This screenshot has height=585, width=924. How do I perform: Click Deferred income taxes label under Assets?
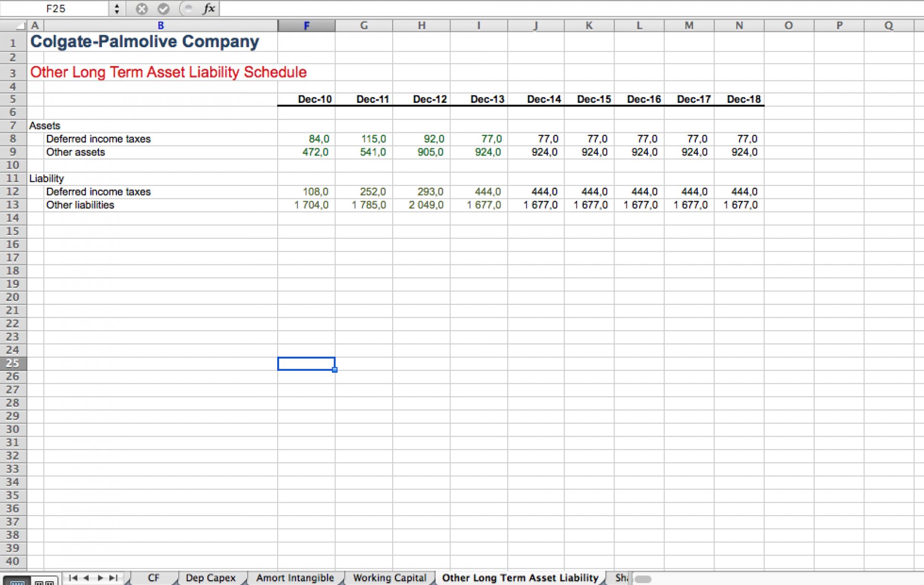(98, 139)
